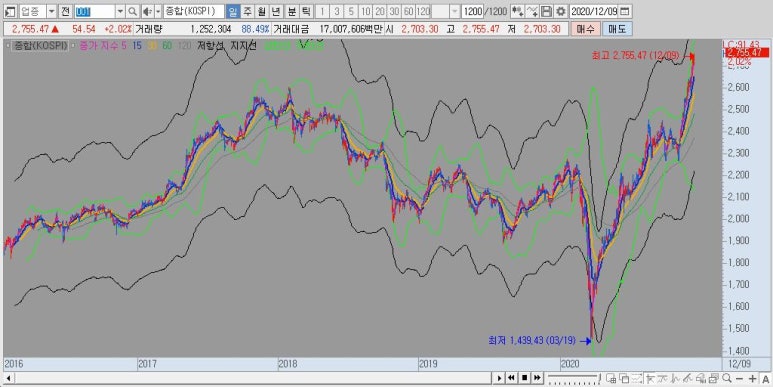Switch to 분 minute chart period
Screen dimensions: 773x387
click(292, 11)
